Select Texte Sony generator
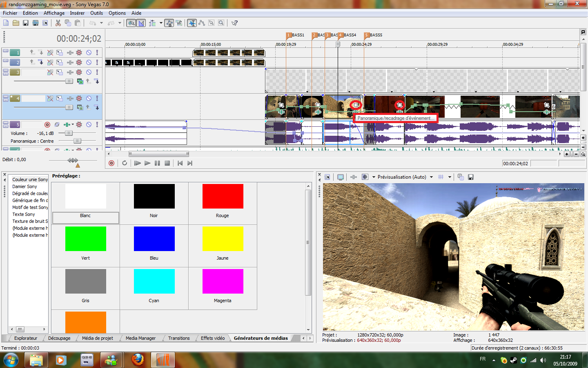This screenshot has width=588, height=368. click(24, 214)
